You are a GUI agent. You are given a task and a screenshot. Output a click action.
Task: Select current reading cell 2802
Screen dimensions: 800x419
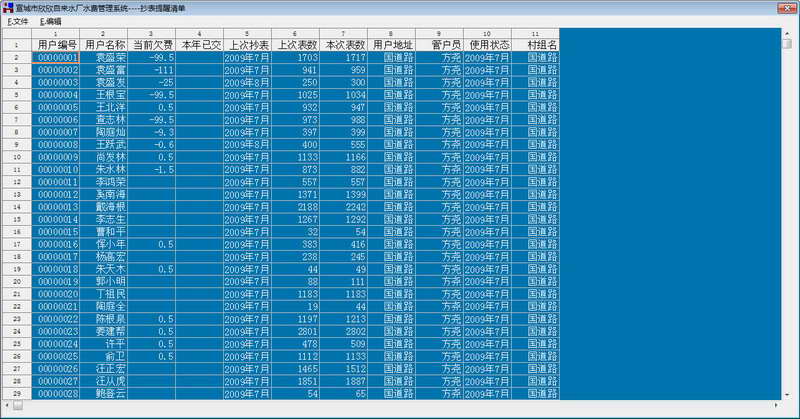[x=343, y=331]
